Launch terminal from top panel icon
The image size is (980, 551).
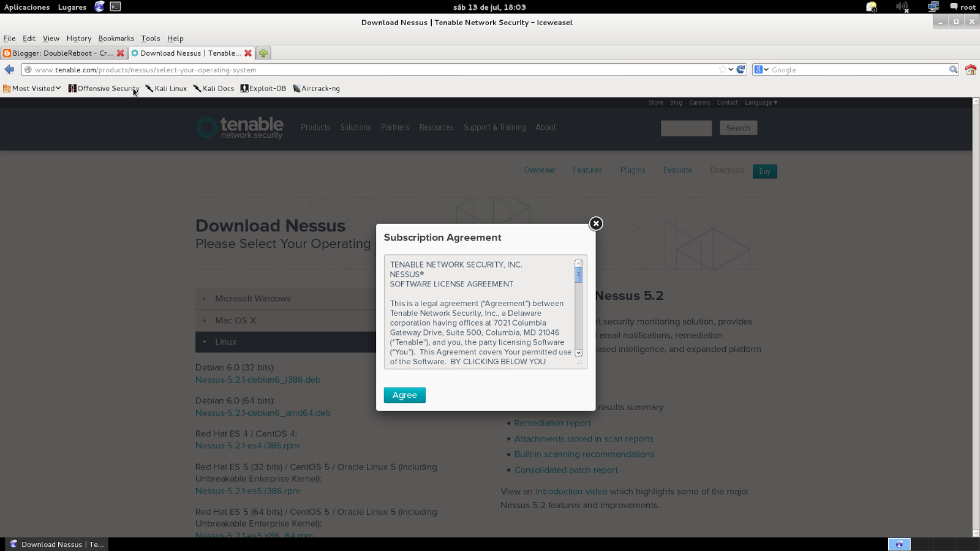click(115, 7)
